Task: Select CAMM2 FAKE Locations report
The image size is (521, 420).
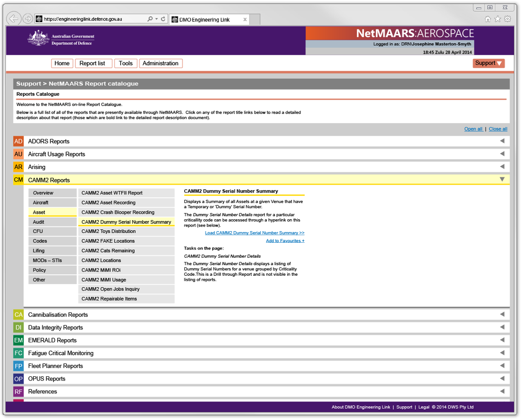Action: point(126,241)
